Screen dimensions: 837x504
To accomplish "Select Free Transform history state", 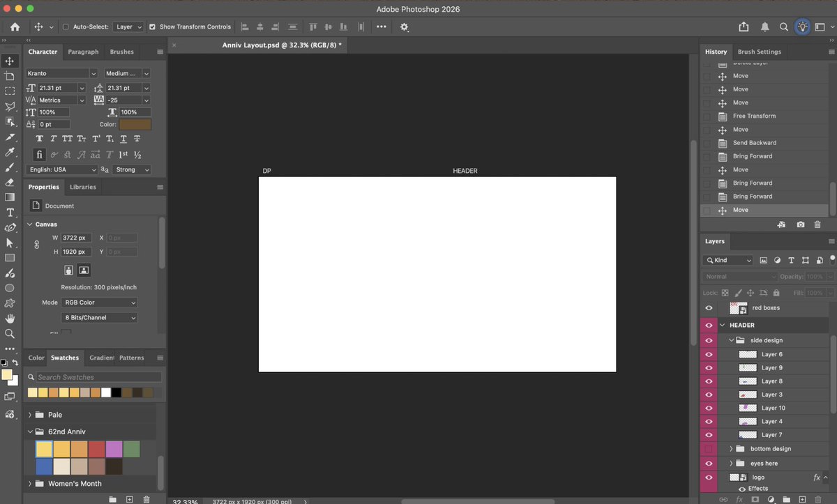I will [754, 116].
